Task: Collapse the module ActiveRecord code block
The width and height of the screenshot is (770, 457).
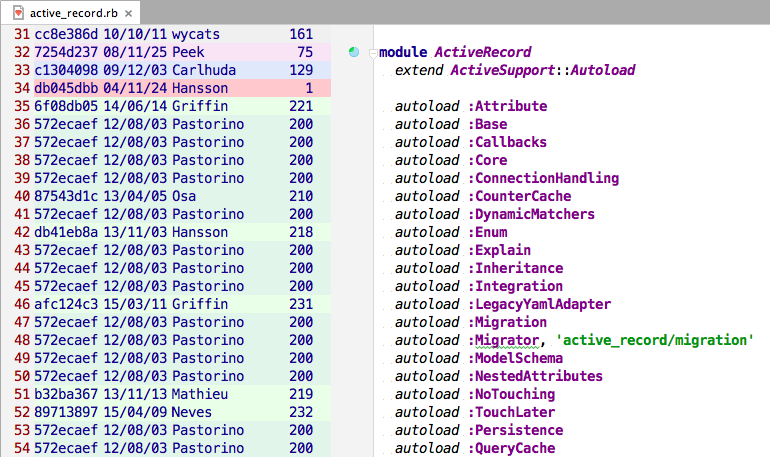Action: (373, 53)
